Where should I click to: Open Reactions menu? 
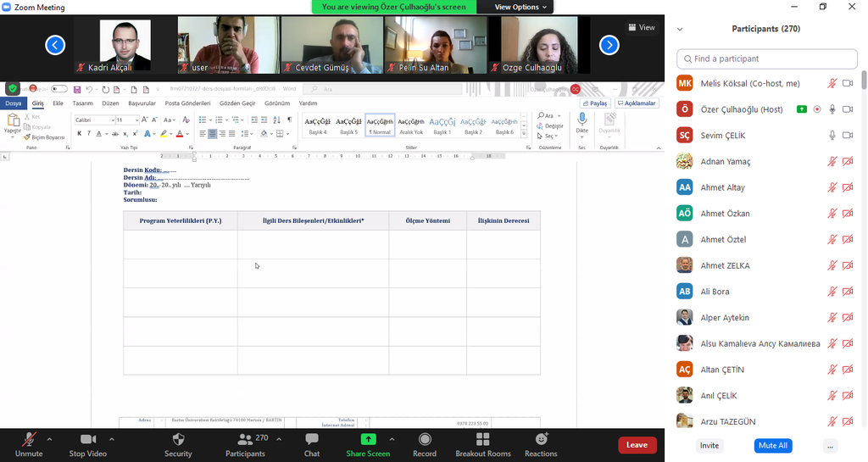pos(541,445)
